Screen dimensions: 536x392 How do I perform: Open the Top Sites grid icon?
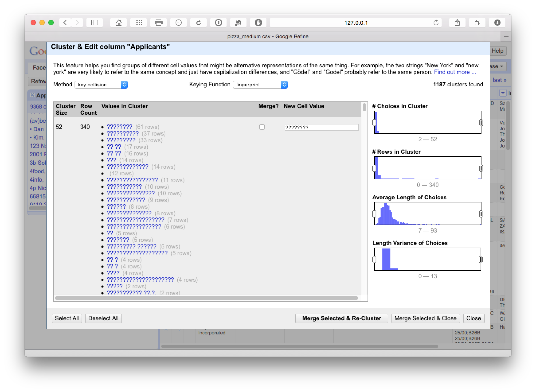click(x=139, y=23)
